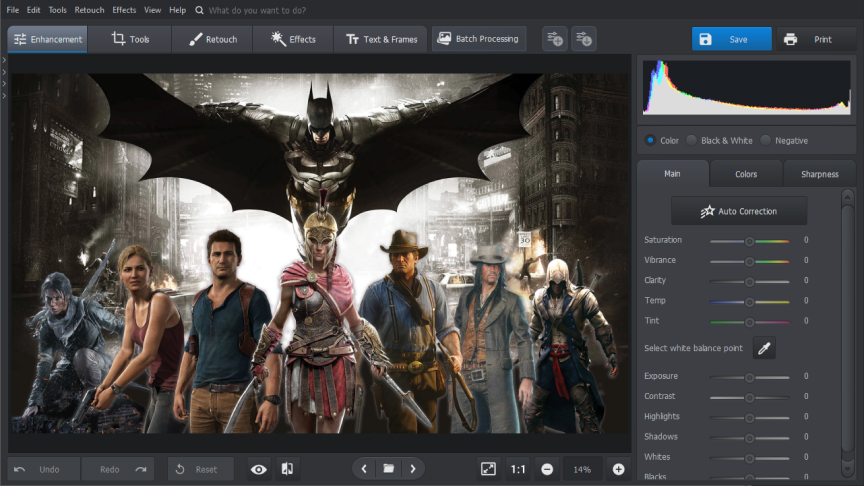Switch to the Main panel tab

click(672, 174)
